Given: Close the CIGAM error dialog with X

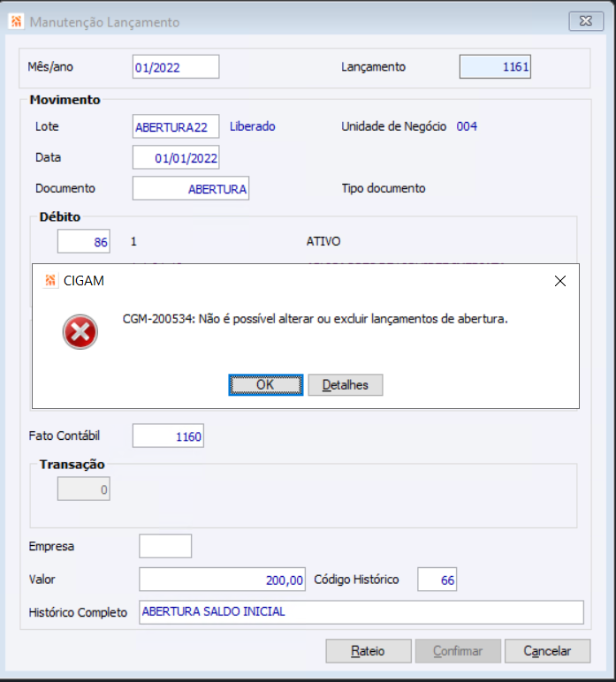Looking at the screenshot, I should point(560,281).
